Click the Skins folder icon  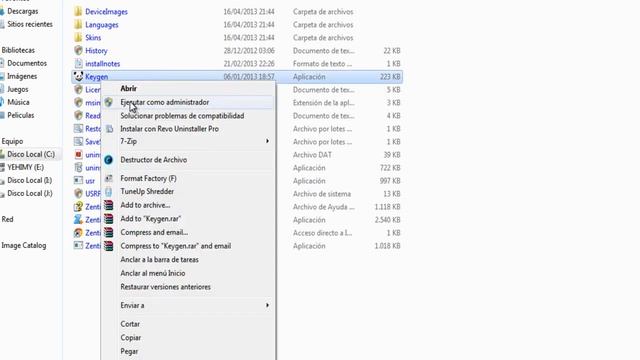click(78, 38)
